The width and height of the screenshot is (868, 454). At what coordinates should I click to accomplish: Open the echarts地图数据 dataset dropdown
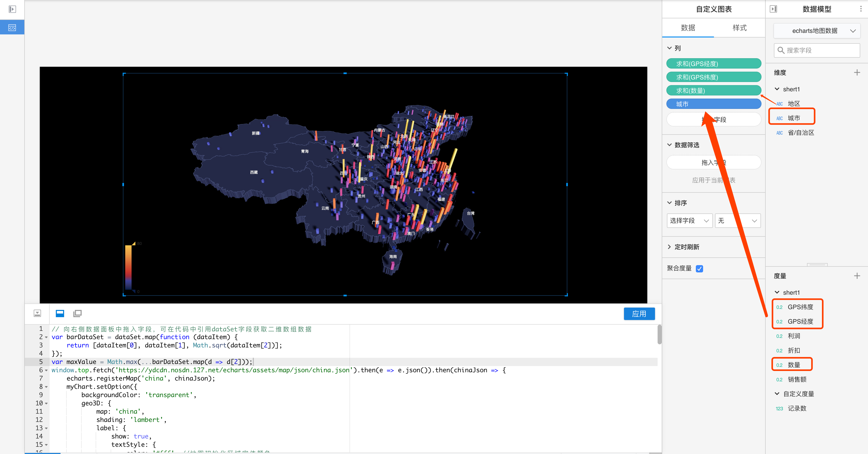[x=817, y=31]
